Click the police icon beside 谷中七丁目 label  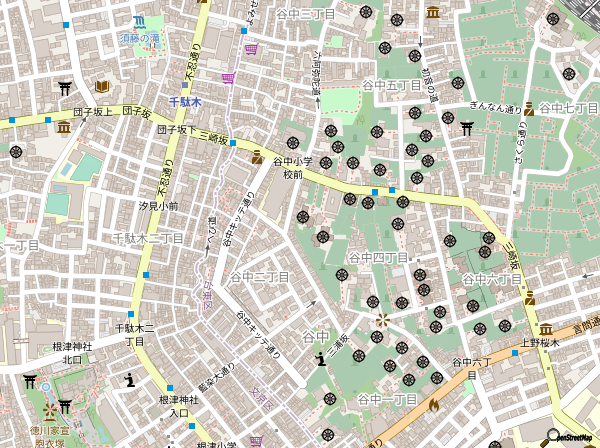click(x=529, y=109)
